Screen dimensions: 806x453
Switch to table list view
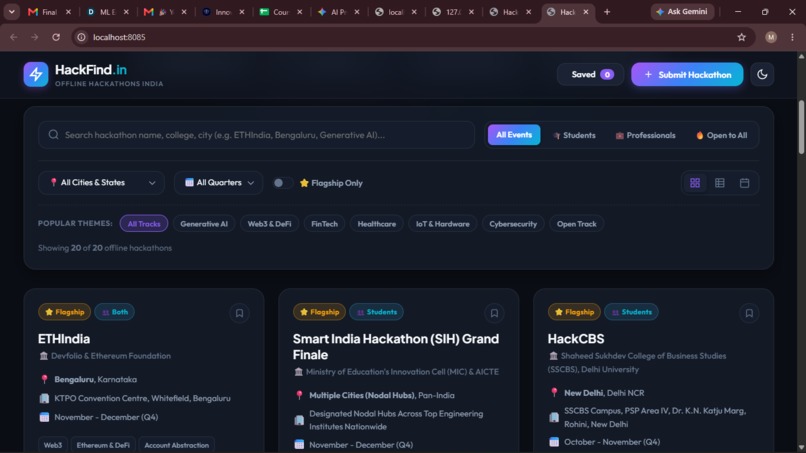point(720,183)
